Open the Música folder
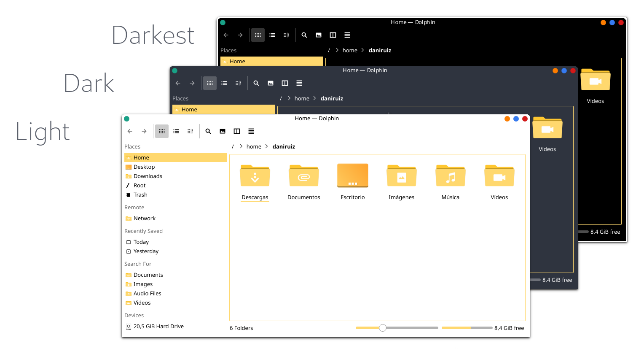The height and width of the screenshot is (354, 644). click(451, 182)
